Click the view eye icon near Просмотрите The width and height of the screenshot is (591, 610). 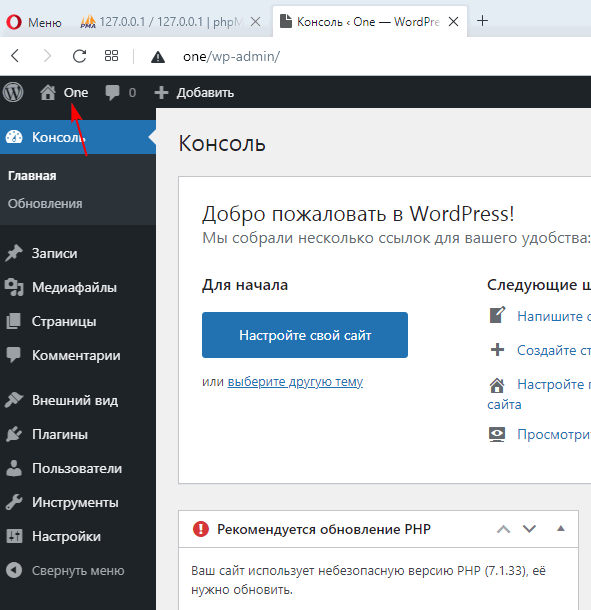497,434
